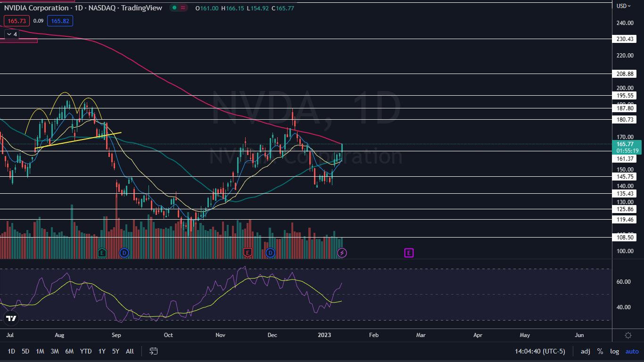Click the dividend 'D' marker in December

[x=270, y=253]
